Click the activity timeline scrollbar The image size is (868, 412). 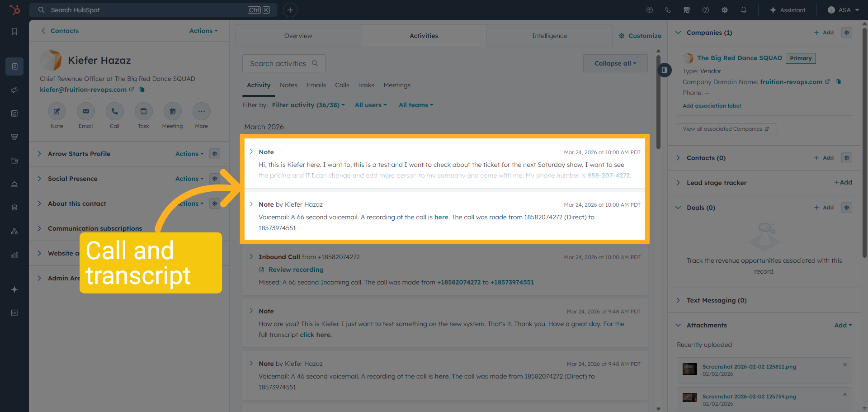658,102
